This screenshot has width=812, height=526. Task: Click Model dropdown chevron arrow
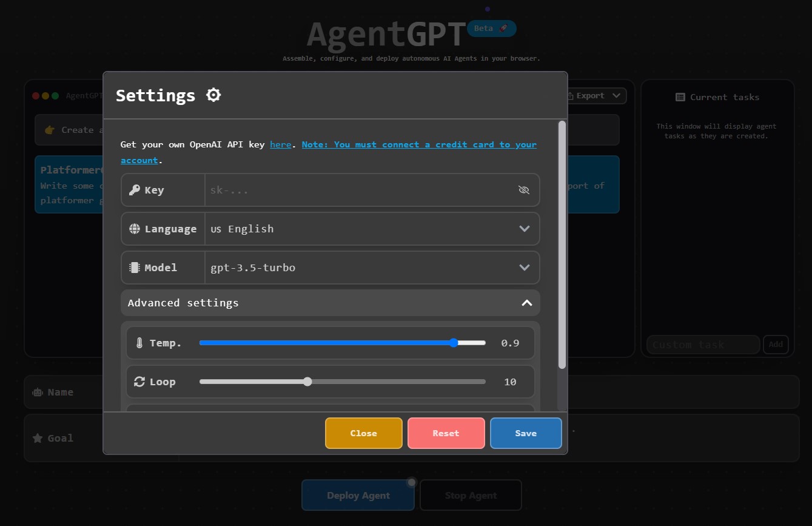click(x=525, y=268)
